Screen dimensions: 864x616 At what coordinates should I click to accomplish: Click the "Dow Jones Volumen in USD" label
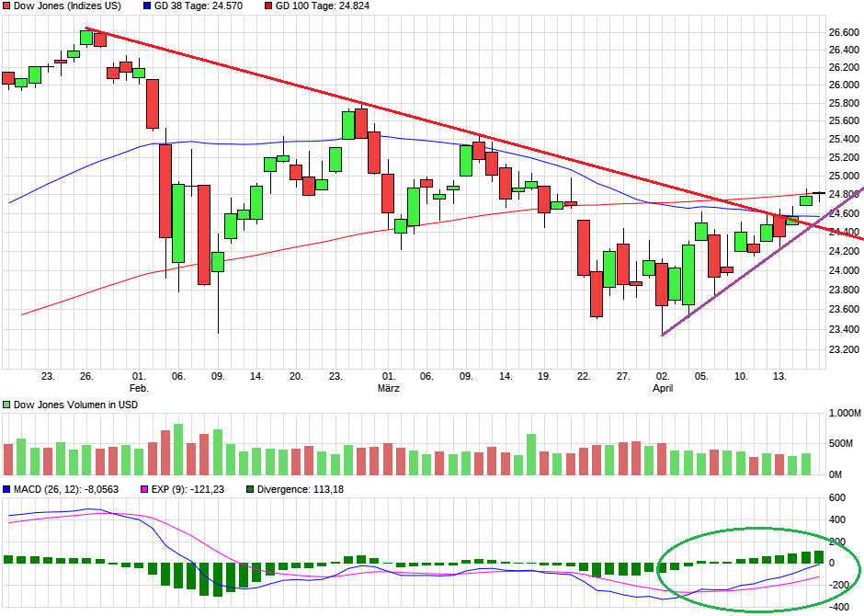[75, 405]
